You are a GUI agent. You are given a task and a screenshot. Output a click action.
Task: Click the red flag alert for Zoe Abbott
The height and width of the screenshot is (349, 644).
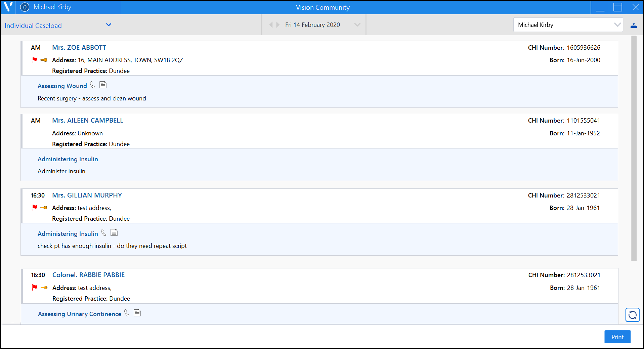(x=34, y=60)
